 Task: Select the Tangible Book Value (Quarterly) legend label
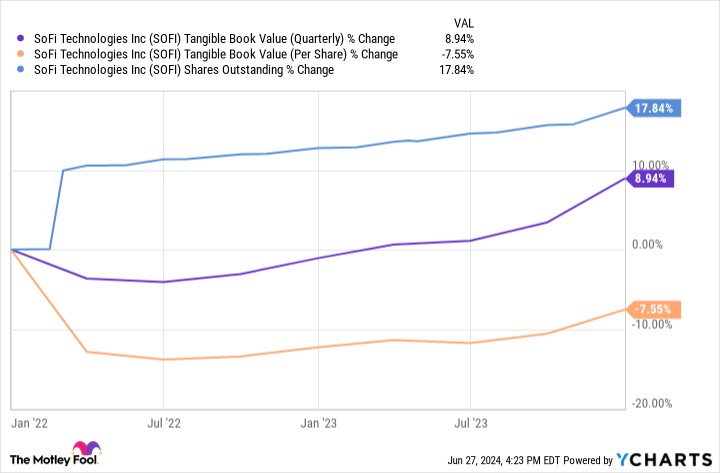tap(217, 39)
